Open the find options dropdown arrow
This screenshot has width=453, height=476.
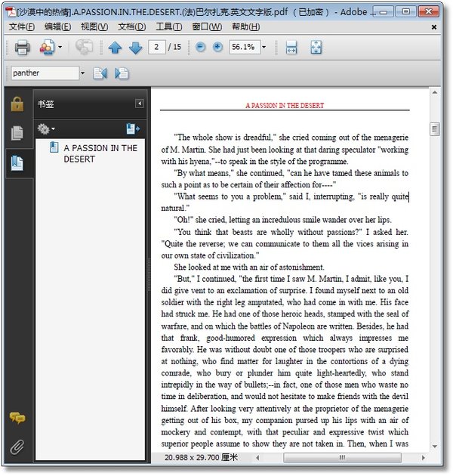point(82,73)
